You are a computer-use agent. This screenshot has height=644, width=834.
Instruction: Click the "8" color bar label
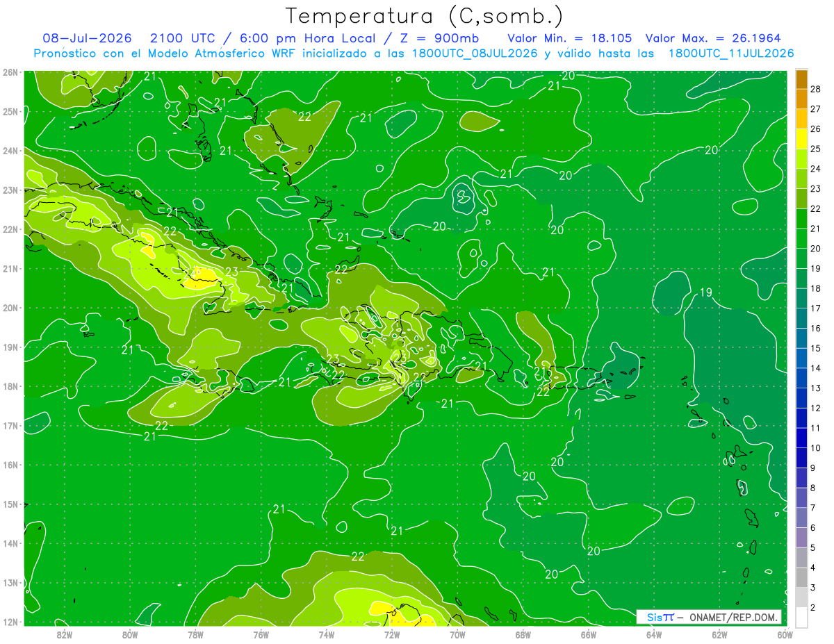click(814, 488)
